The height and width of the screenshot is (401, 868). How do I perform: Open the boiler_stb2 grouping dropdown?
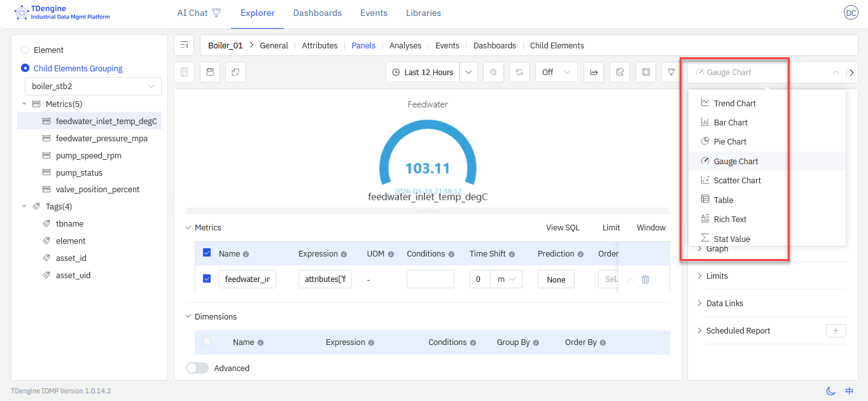pos(93,86)
